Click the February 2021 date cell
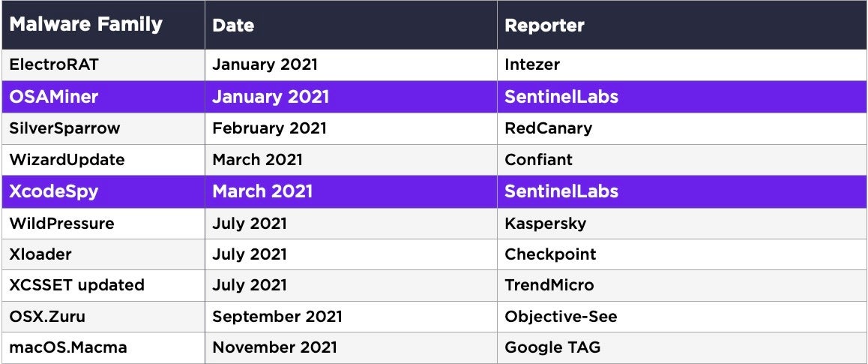868x364 pixels. click(x=269, y=128)
